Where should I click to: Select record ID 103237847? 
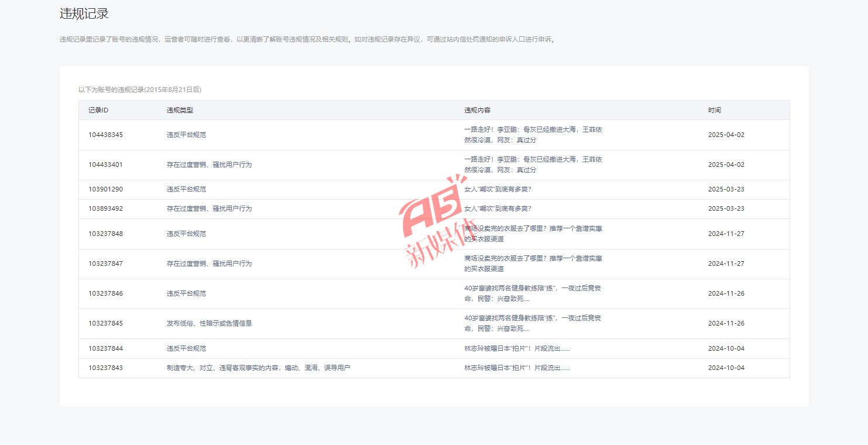106,263
